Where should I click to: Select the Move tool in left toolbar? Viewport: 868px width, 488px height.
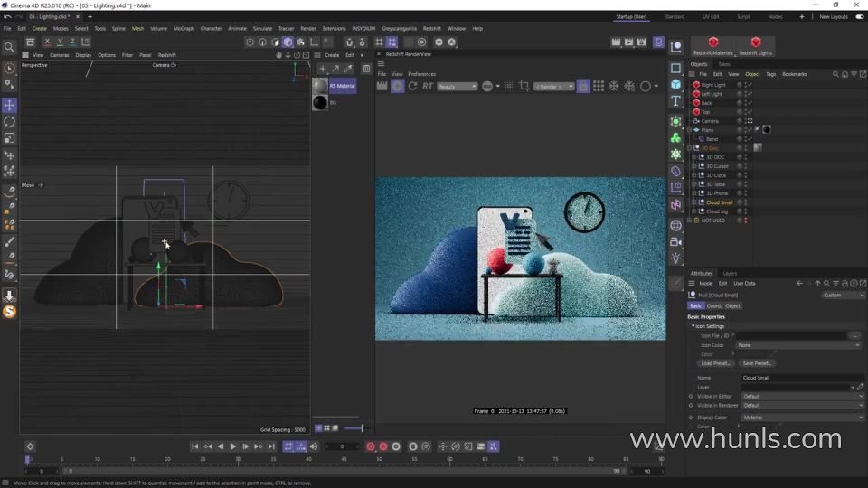(9, 105)
